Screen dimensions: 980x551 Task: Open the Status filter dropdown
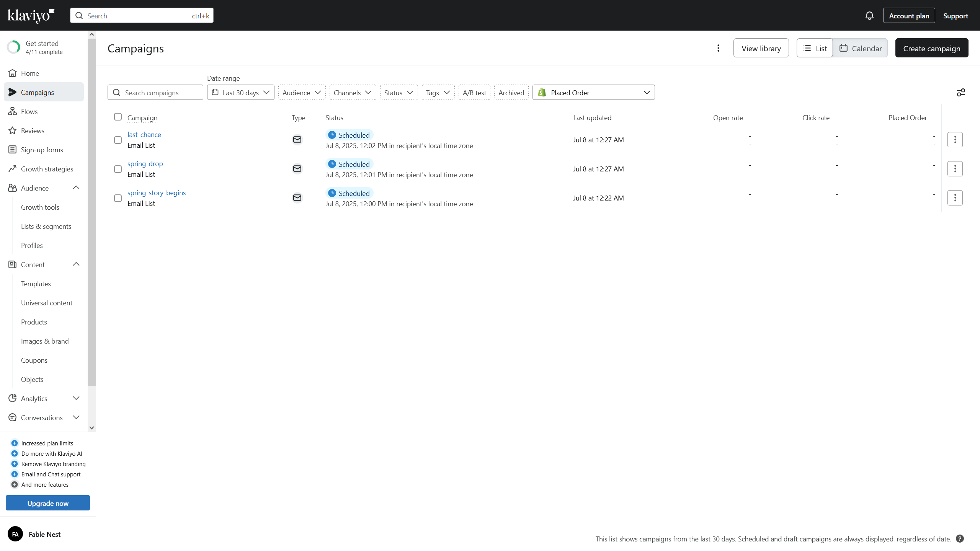pos(399,93)
